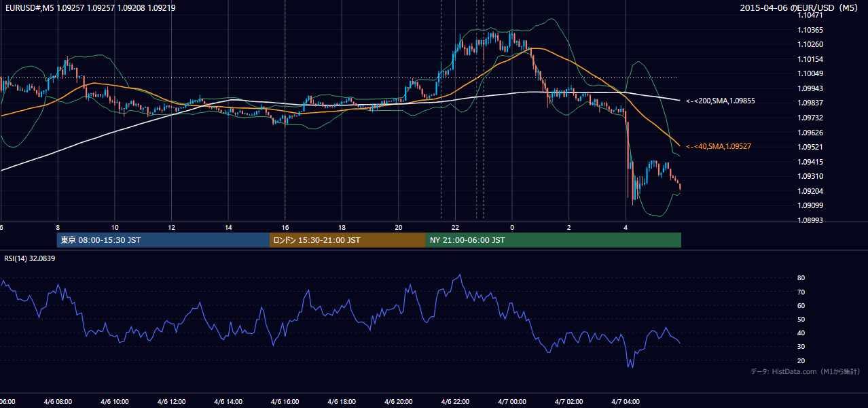Select the ロンドン 15:30-21:00 JST session bar

coord(348,240)
